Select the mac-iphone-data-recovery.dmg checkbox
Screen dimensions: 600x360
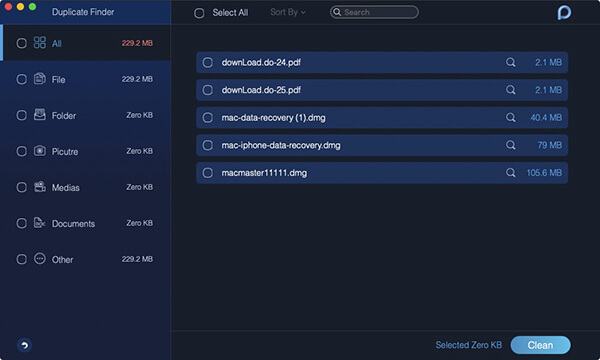pyautogui.click(x=208, y=145)
